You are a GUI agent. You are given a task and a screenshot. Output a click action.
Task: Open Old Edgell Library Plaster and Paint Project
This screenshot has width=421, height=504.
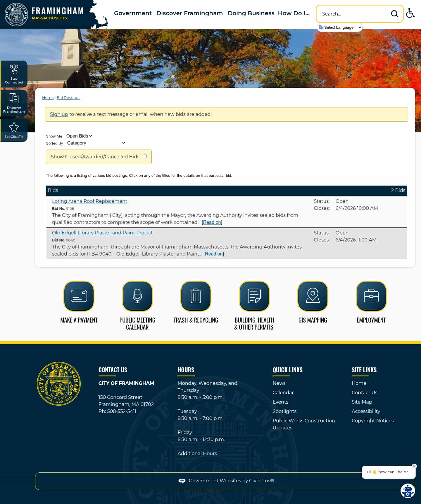pyautogui.click(x=102, y=233)
